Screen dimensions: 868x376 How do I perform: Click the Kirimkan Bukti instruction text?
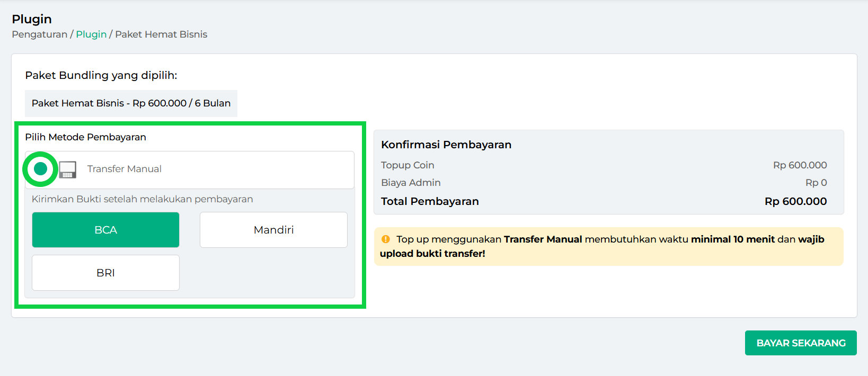point(142,199)
